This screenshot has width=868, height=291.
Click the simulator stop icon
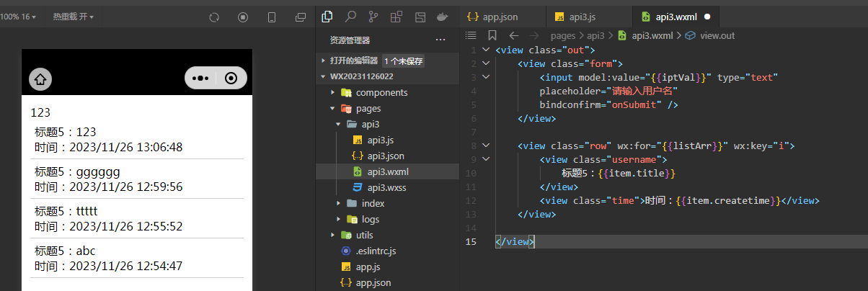pyautogui.click(x=243, y=17)
